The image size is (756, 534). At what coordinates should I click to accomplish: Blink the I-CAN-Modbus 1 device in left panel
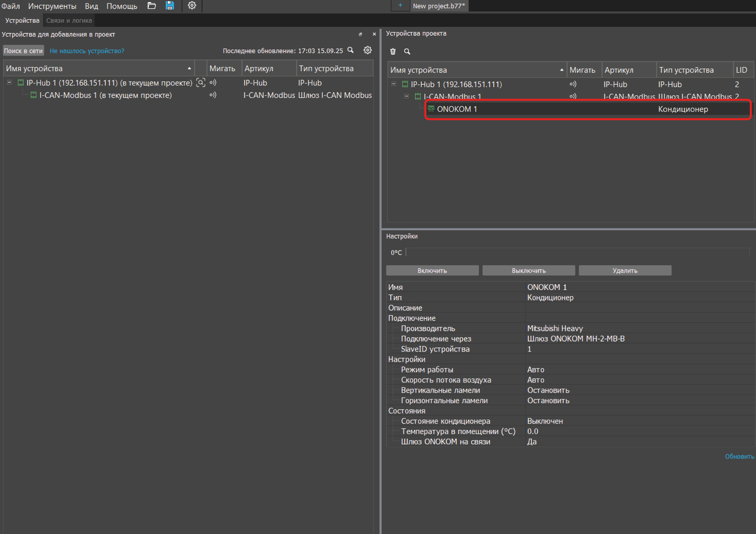coord(213,95)
